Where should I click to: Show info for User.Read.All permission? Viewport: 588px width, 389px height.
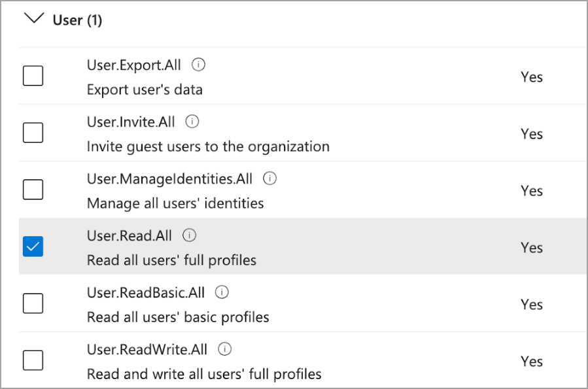[189, 235]
